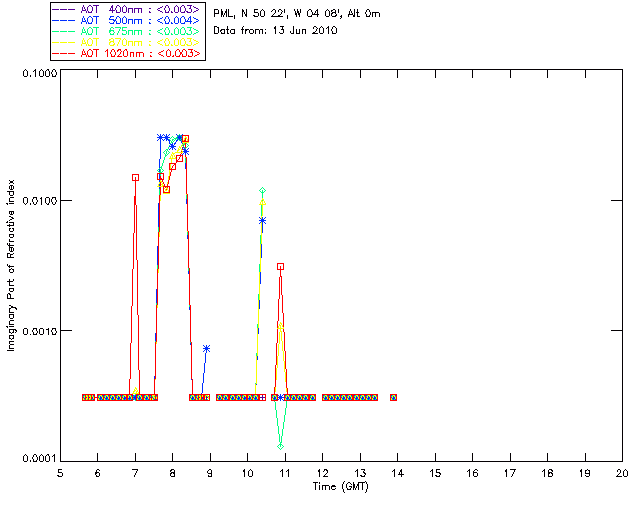Image resolution: width=640 pixels, height=512 pixels.
Task: Click the AOT 870nm legend entry
Action: click(x=126, y=42)
